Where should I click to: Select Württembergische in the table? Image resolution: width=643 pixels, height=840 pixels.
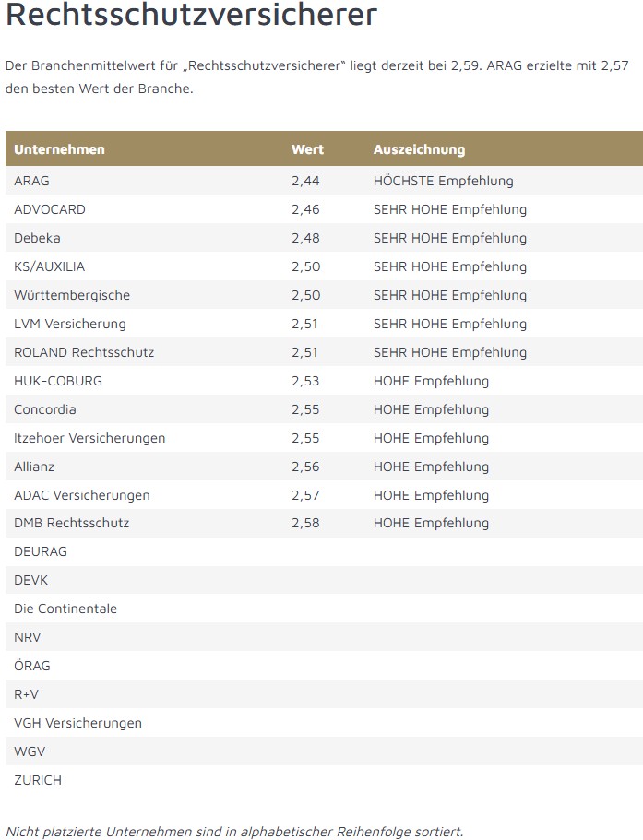(72, 295)
